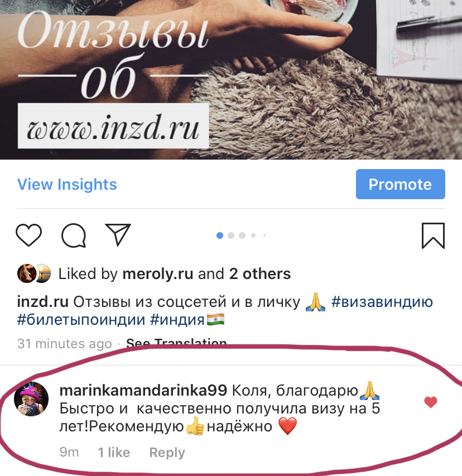The image size is (462, 476).
Task: Show the 2 others who liked
Action: [260, 274]
